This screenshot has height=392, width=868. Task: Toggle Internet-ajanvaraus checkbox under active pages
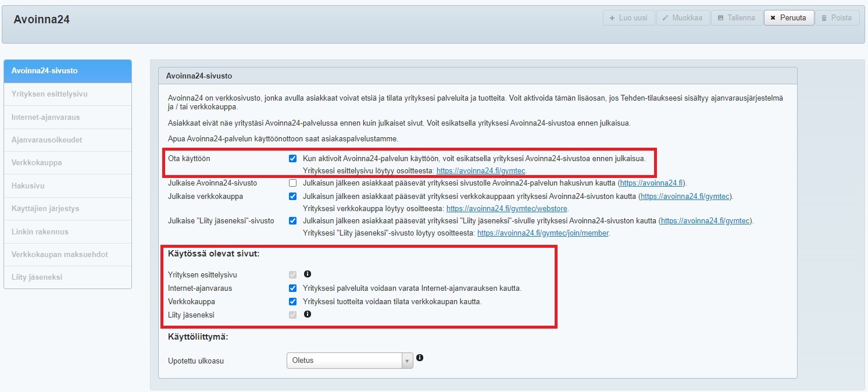coord(292,288)
